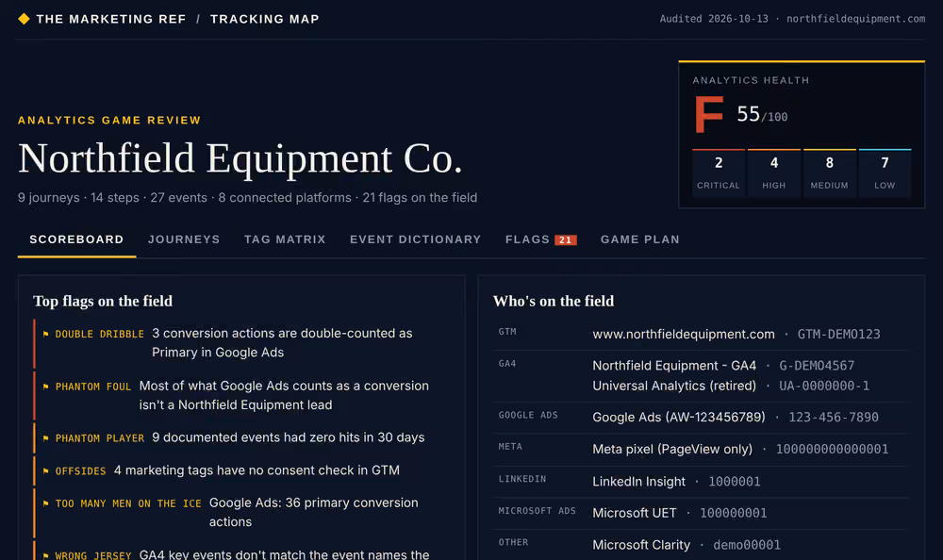Open the OFFSIDES consent check flag
This screenshot has width=943, height=560.
pyautogui.click(x=242, y=470)
